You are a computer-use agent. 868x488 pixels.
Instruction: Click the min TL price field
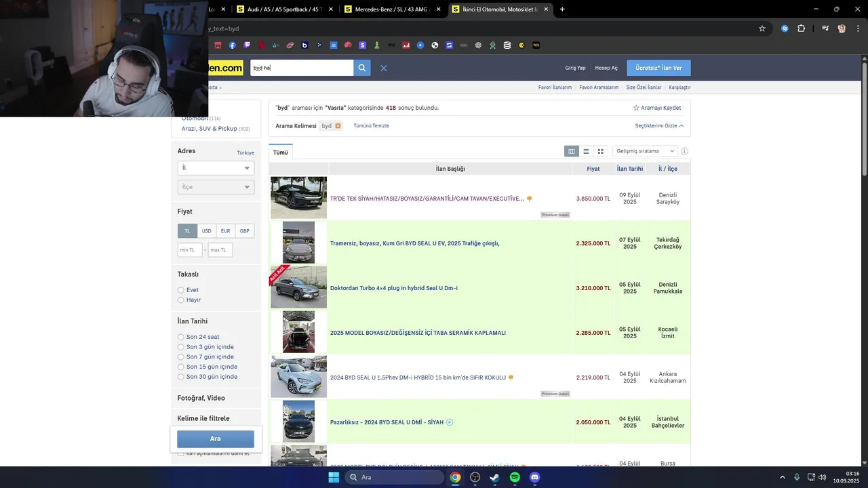pyautogui.click(x=190, y=250)
